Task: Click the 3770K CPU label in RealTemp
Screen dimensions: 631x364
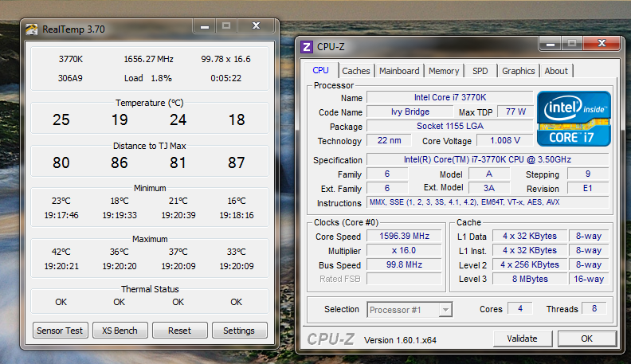Action: [x=70, y=59]
